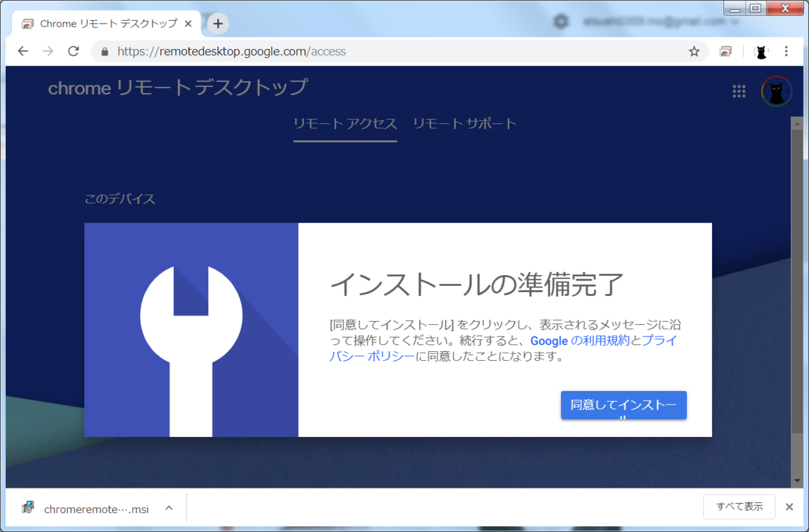Screen dimensions: 809x532
Task: Click the 同意してインストール button
Action: click(x=624, y=405)
